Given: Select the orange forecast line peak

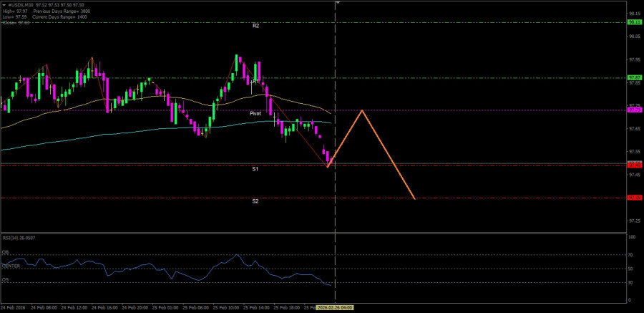Looking at the screenshot, I should [363, 110].
